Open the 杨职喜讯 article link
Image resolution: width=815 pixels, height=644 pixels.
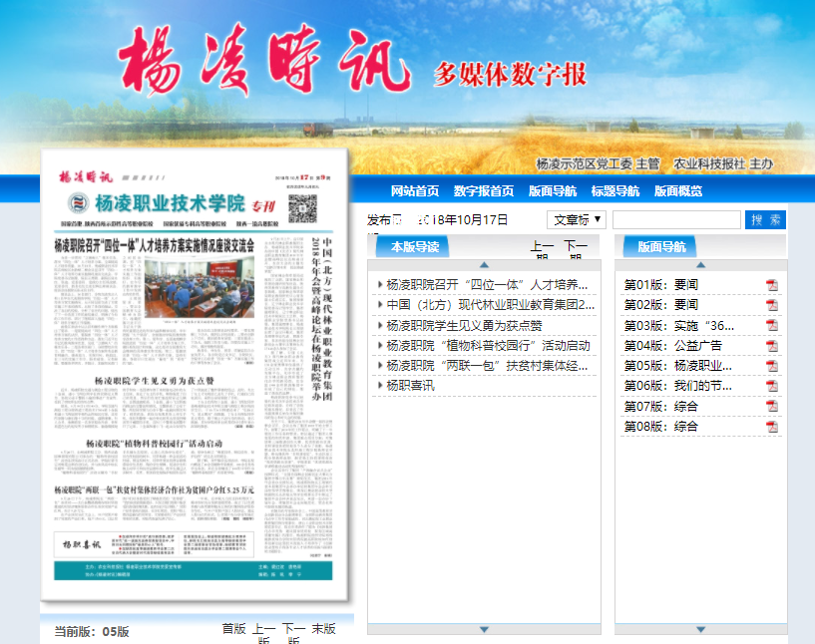coord(409,385)
